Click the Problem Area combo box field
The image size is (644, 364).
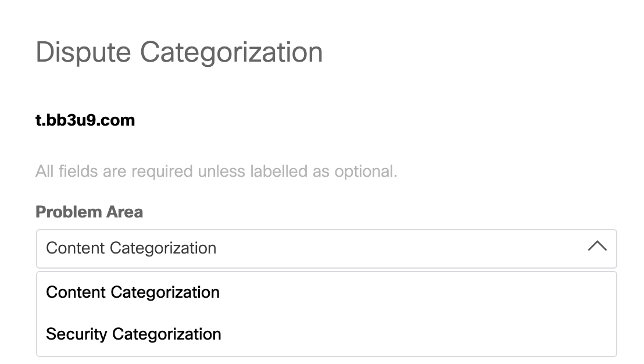pyautogui.click(x=325, y=248)
